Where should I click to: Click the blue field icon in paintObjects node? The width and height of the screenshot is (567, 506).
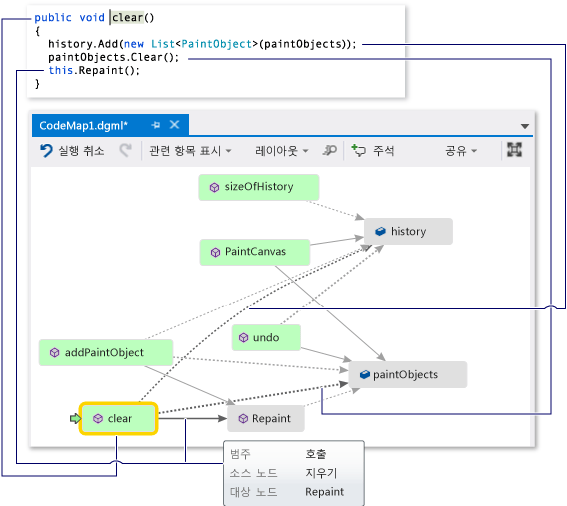(x=365, y=374)
